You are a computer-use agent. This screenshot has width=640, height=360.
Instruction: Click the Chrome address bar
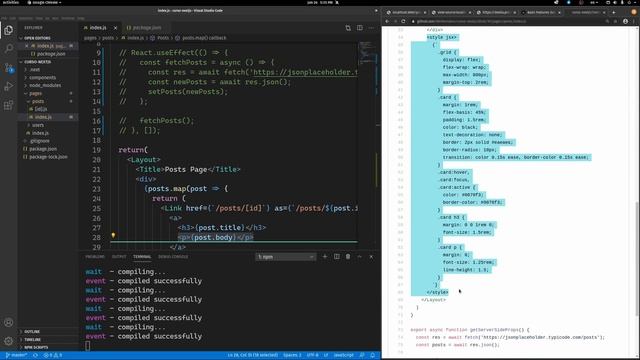(506, 21)
